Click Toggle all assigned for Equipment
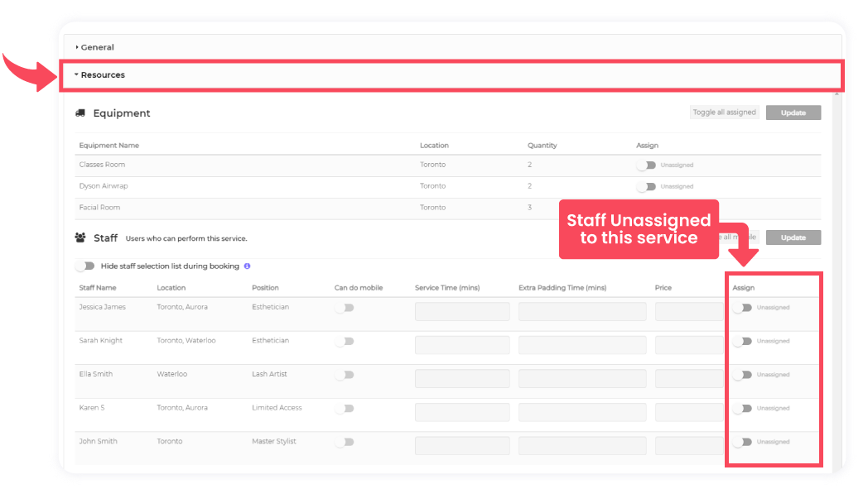Viewport: 868px width, 489px height. 724,113
